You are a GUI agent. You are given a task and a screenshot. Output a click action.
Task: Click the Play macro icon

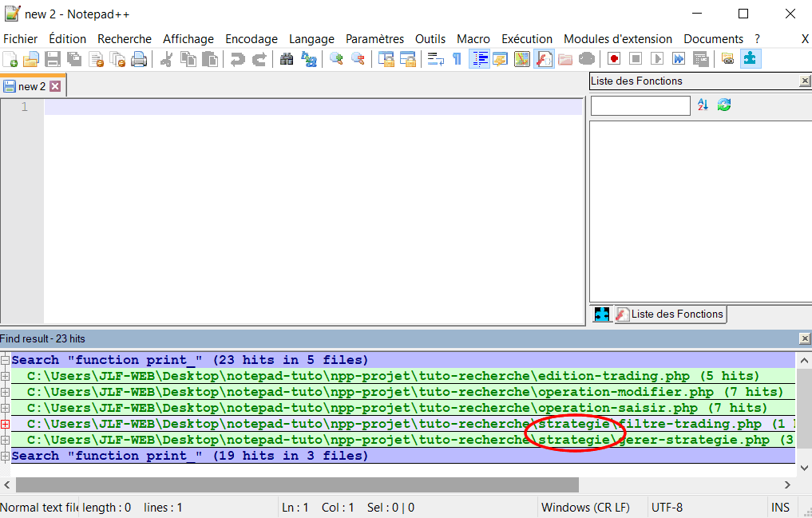pyautogui.click(x=657, y=59)
